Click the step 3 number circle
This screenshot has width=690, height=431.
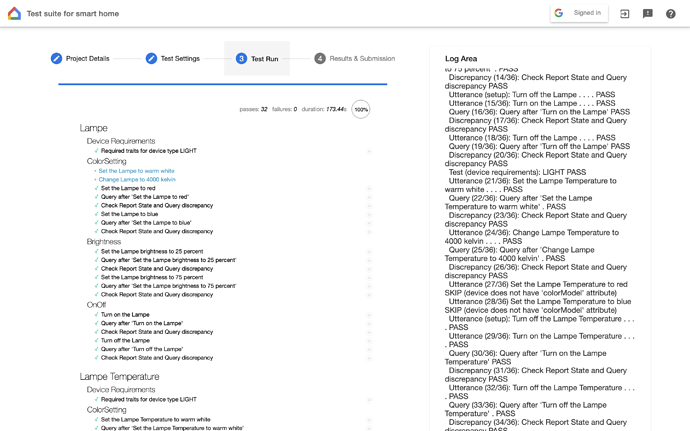(x=241, y=58)
